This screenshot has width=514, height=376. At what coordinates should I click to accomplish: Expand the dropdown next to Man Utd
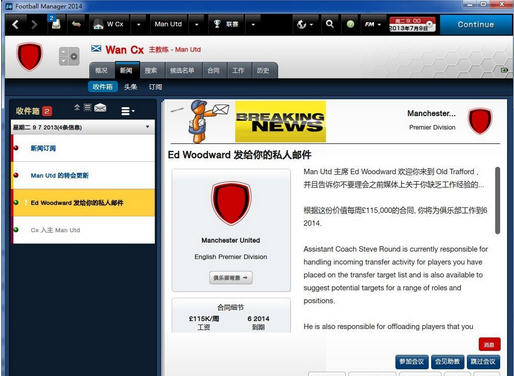click(196, 24)
